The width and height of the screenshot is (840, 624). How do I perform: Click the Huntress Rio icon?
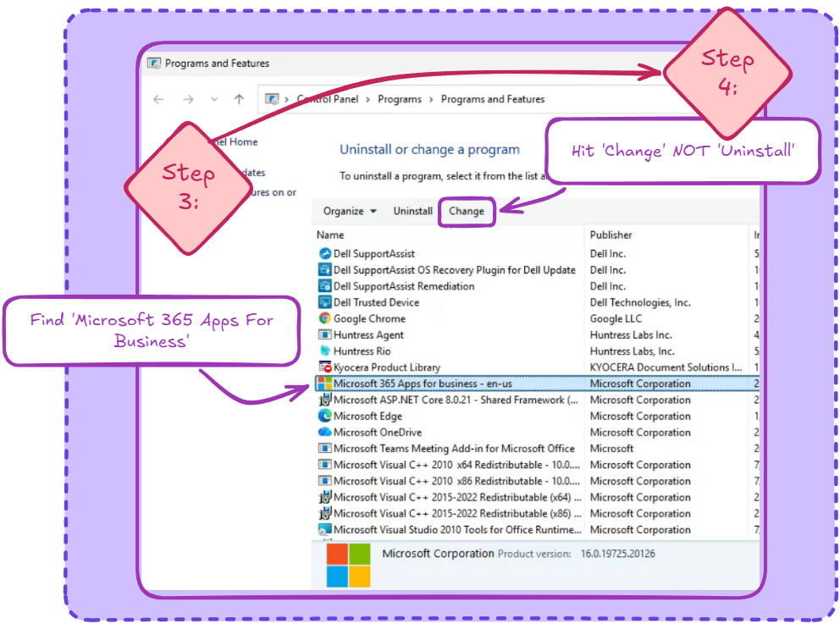click(x=324, y=351)
